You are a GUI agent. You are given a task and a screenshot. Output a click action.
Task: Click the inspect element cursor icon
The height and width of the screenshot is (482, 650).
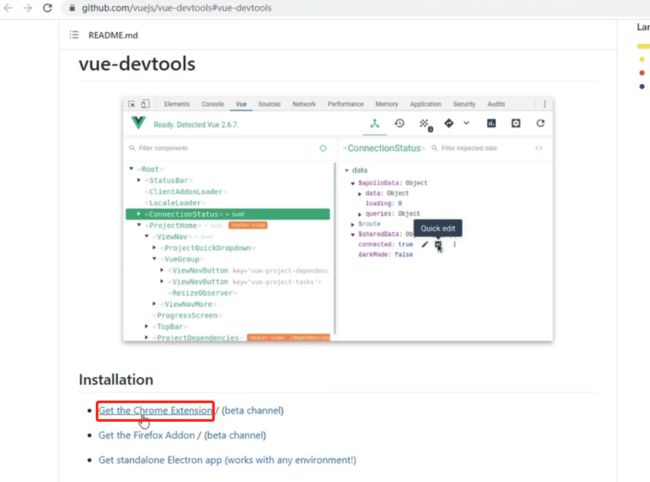click(x=132, y=104)
